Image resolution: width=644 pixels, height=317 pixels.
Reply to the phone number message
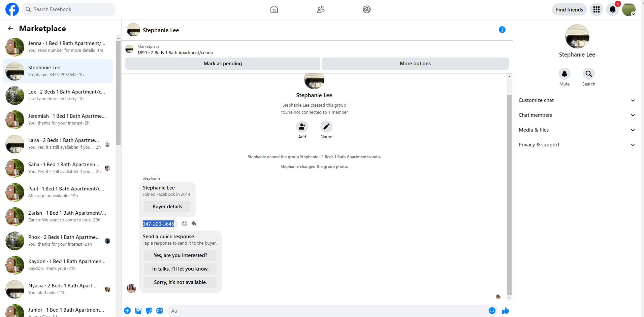[194, 223]
